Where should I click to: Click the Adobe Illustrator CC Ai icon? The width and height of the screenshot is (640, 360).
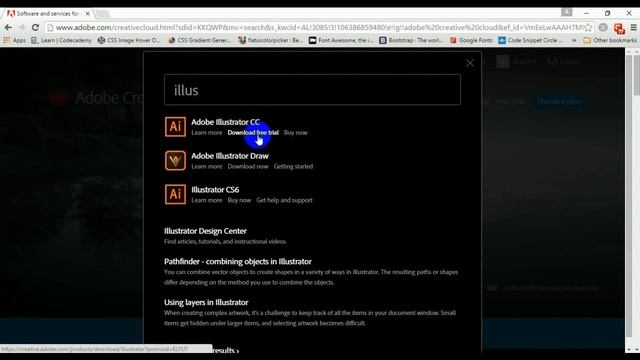pyautogui.click(x=175, y=127)
